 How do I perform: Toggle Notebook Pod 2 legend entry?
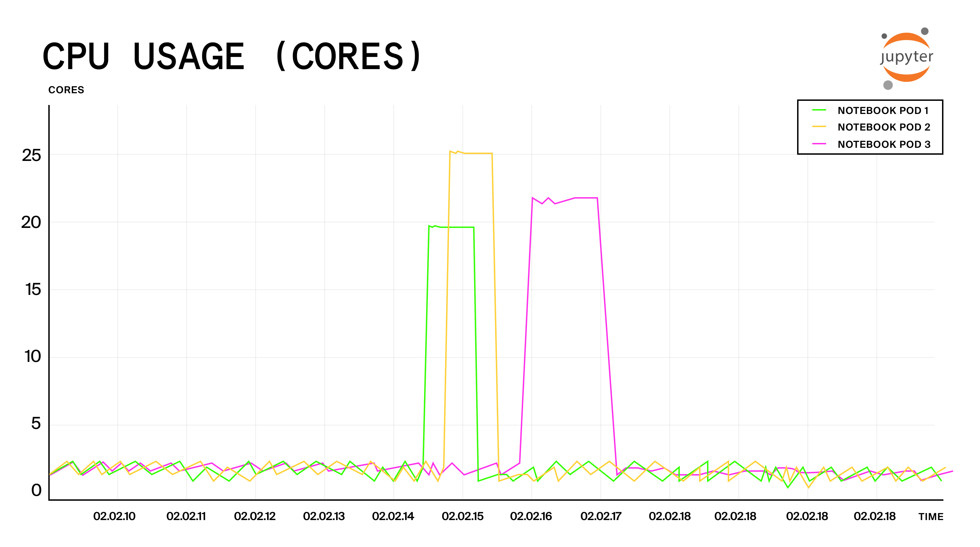tap(883, 127)
